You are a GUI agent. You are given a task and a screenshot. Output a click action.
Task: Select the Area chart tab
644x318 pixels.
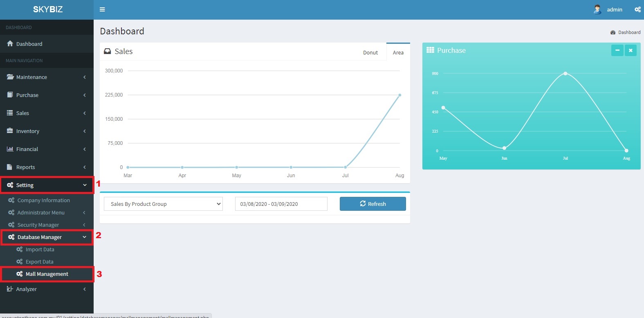coord(398,52)
